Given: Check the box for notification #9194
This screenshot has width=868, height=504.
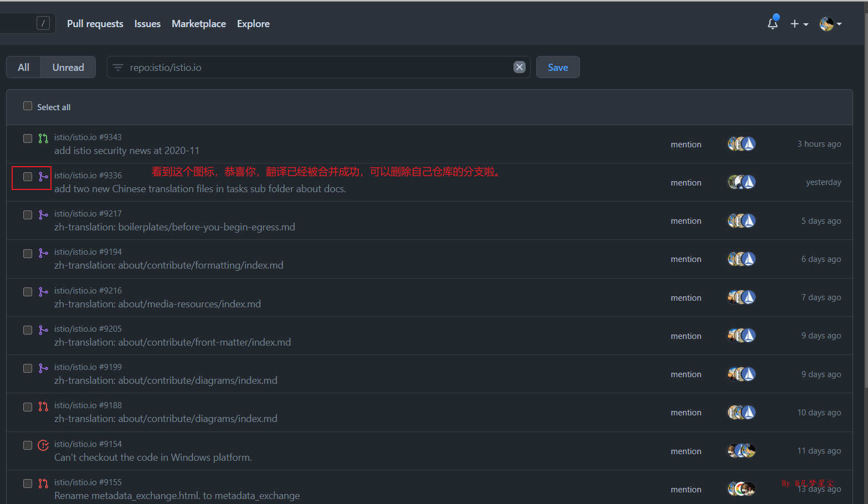Looking at the screenshot, I should 28,254.
